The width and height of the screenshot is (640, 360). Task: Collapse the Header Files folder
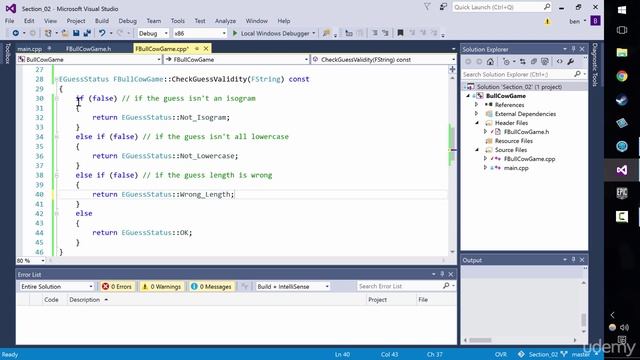[476, 123]
